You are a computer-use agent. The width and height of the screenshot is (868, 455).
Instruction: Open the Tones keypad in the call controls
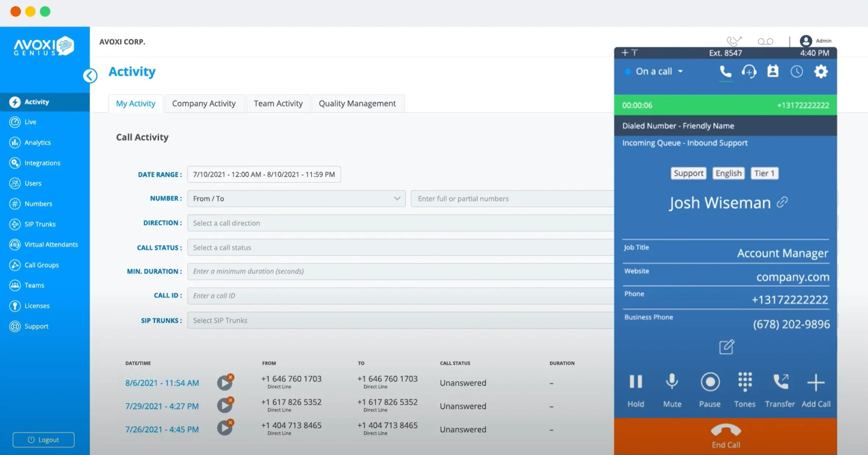tap(745, 382)
